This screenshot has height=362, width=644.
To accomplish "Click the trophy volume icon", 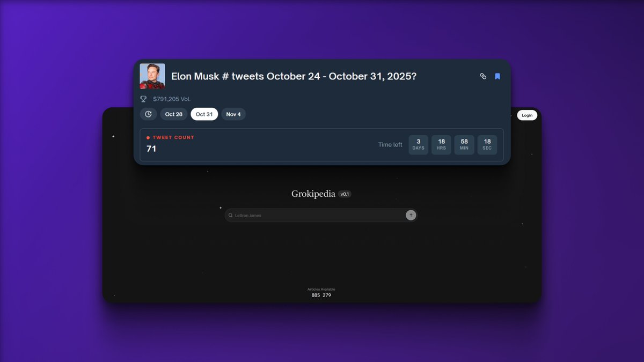I will [x=143, y=99].
